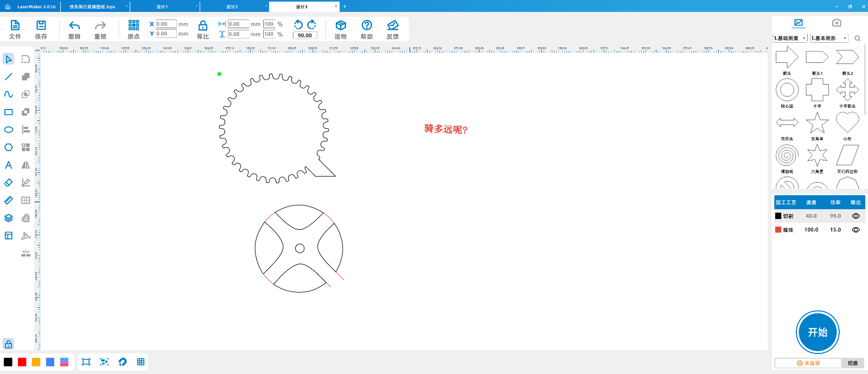Screen dimensions: 868x374
Task: Toggle visibility of 描线 layer
Action: click(x=856, y=230)
